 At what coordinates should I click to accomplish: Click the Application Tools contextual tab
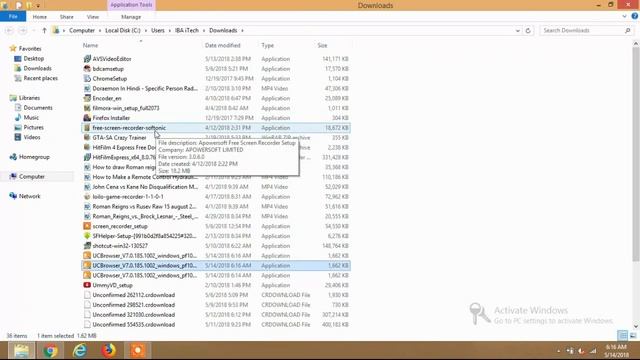pos(131,5)
